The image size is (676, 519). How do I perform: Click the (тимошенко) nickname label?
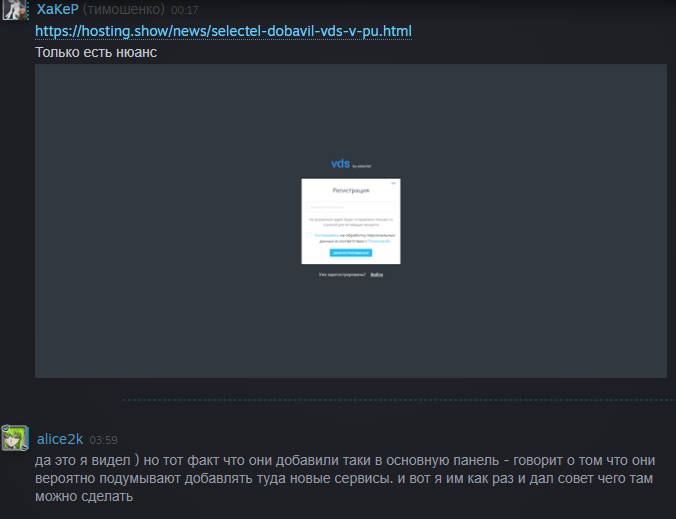point(124,9)
